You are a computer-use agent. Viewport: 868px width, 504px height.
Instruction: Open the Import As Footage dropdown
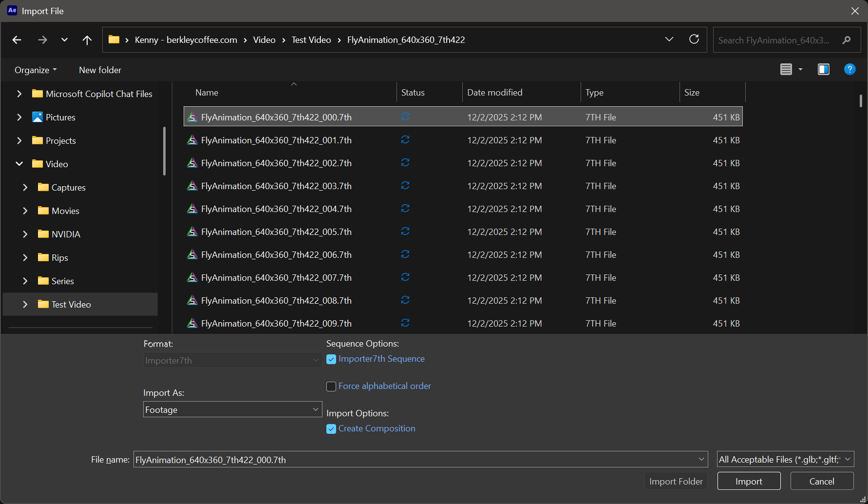tap(232, 409)
